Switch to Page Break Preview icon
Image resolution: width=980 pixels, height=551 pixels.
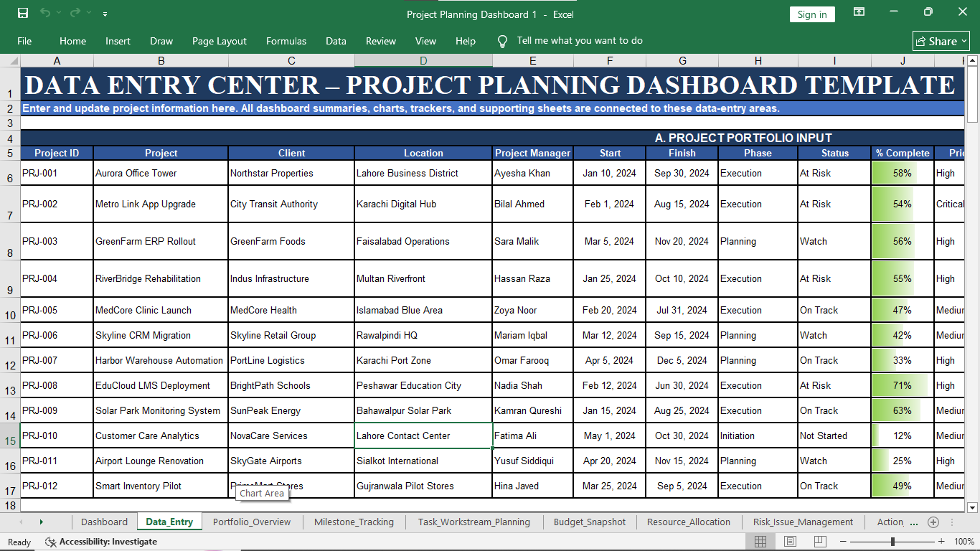pos(820,542)
